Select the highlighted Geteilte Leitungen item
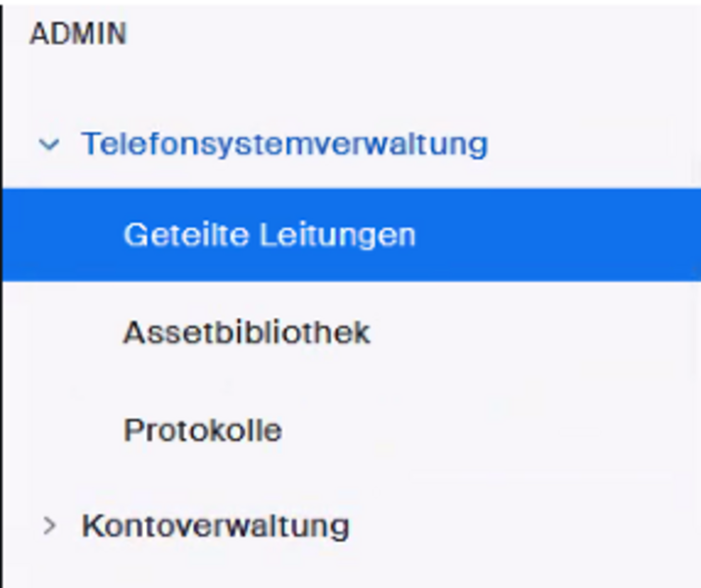The height and width of the screenshot is (588, 701). point(270,235)
